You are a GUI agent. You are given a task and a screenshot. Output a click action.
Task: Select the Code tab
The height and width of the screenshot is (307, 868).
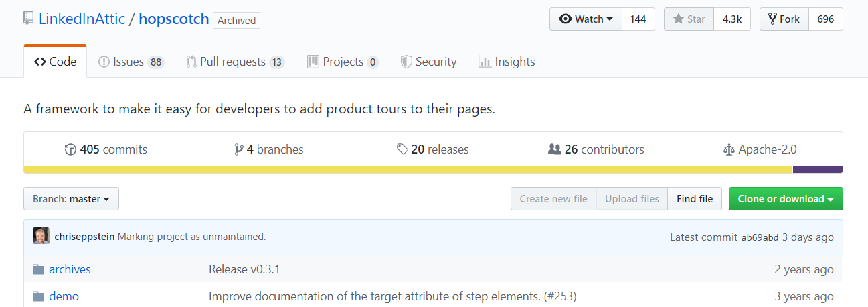click(56, 62)
